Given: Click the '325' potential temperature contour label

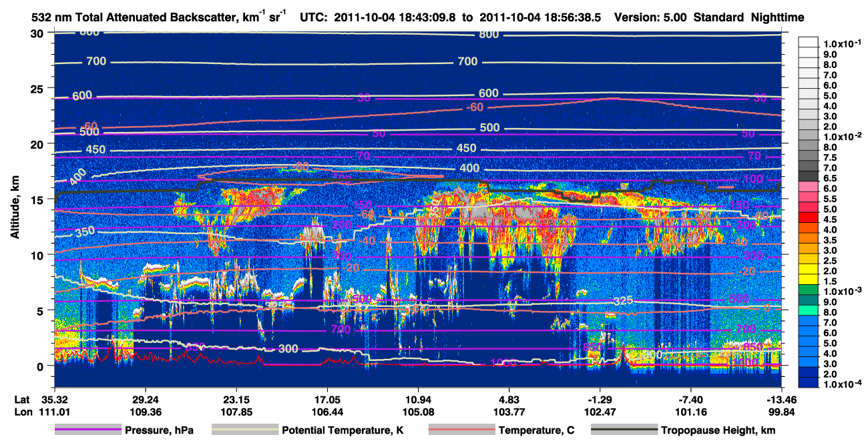Looking at the screenshot, I should point(622,301).
